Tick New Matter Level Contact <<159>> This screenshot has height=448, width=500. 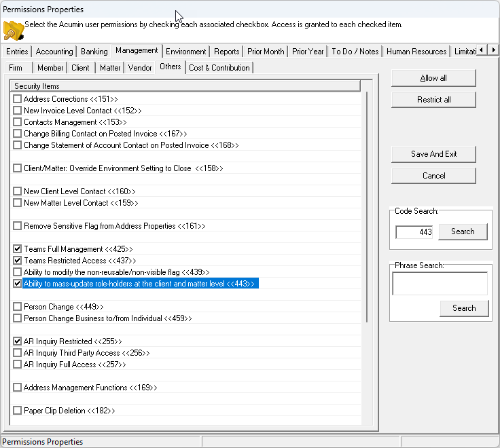point(17,203)
